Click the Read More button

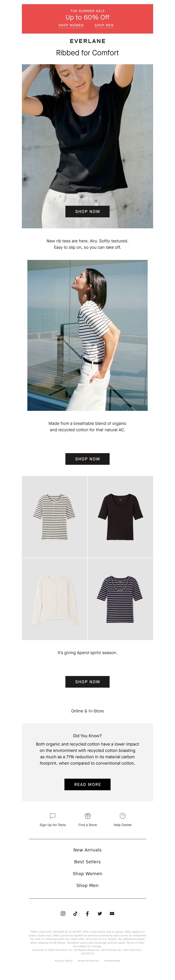pyautogui.click(x=87, y=784)
